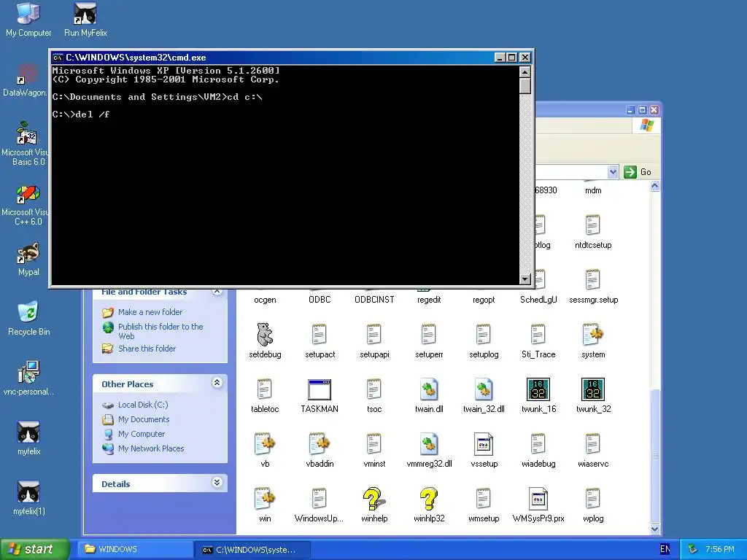Select the setuplog file
The width and height of the screenshot is (747, 560).
[484, 340]
